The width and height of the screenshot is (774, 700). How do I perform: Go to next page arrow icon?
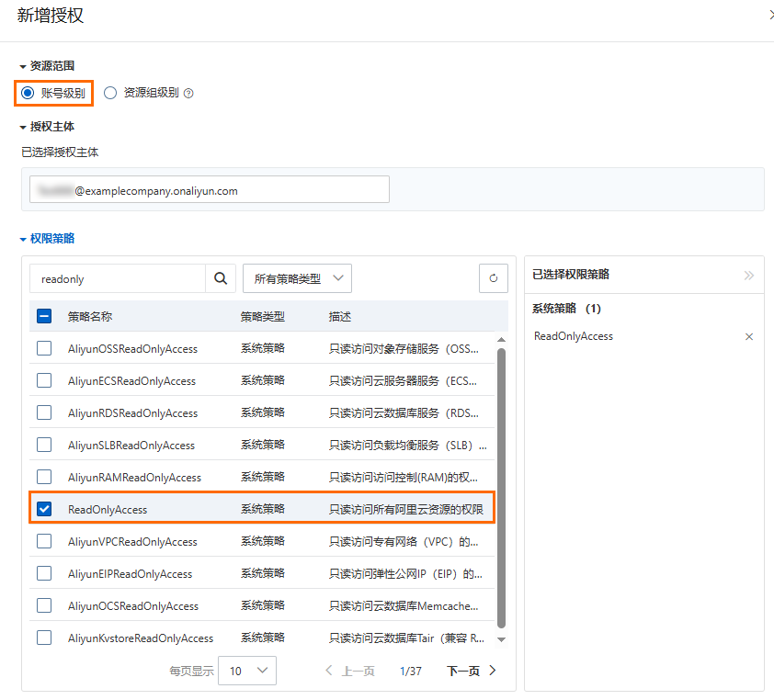(x=492, y=670)
